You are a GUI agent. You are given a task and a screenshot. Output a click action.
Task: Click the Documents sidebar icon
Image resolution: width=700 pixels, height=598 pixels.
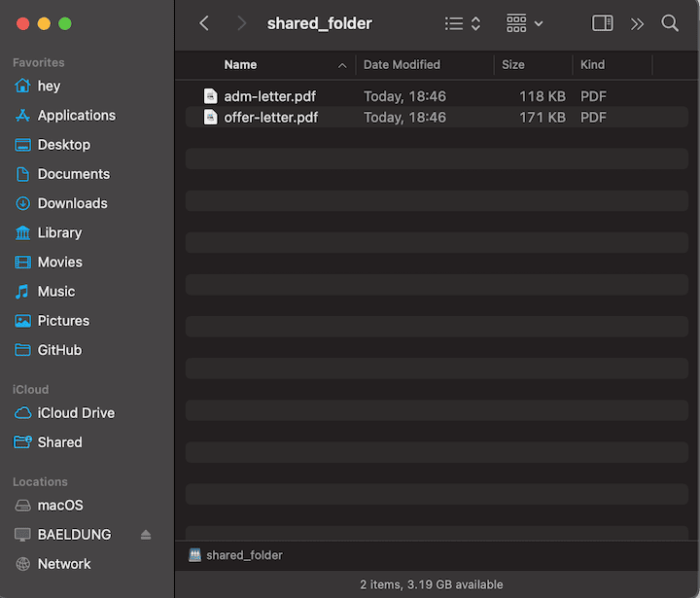pos(22,174)
